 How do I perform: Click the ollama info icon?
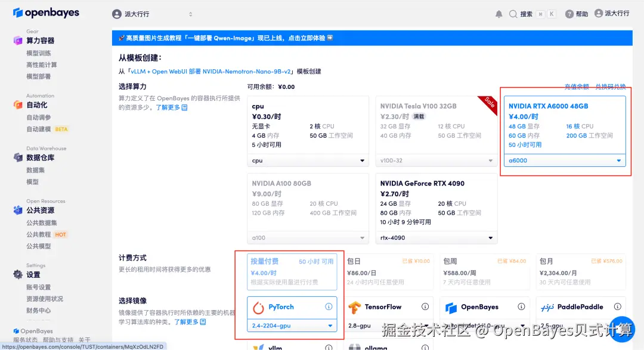pyautogui.click(x=425, y=348)
